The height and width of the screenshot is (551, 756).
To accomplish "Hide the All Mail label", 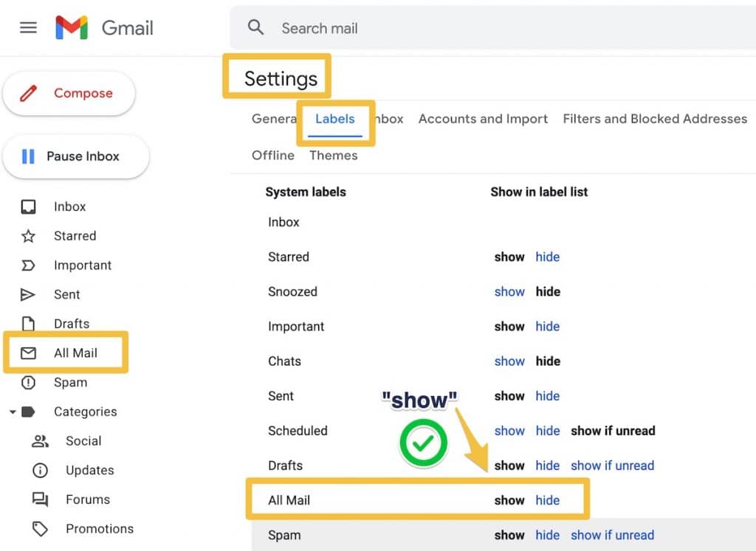I will (x=548, y=500).
